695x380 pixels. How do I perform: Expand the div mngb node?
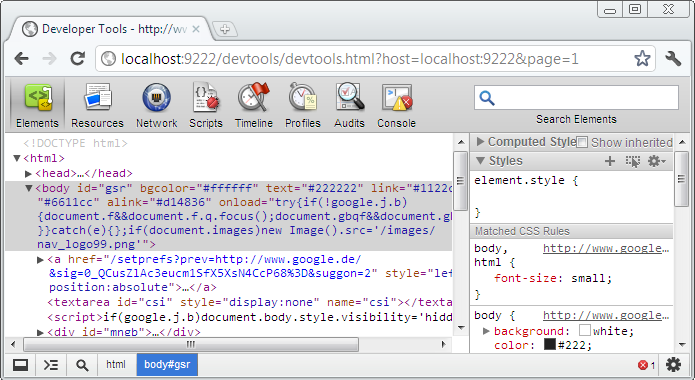click(x=40, y=332)
